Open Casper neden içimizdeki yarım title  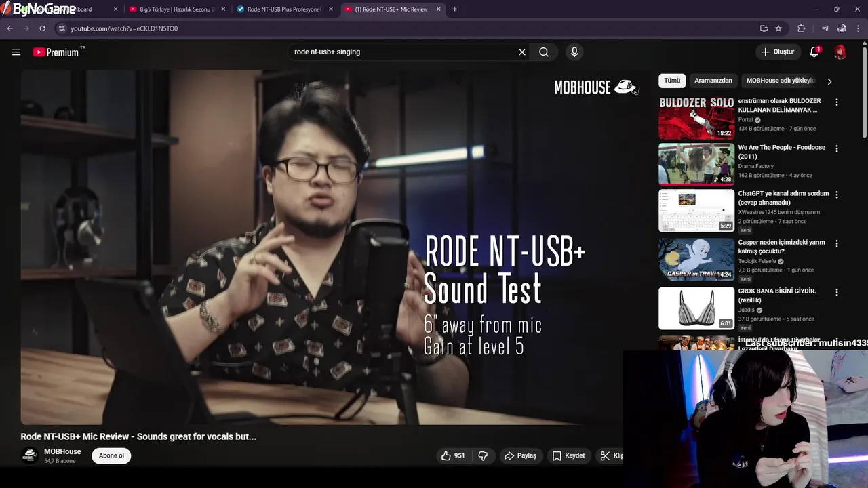click(781, 247)
